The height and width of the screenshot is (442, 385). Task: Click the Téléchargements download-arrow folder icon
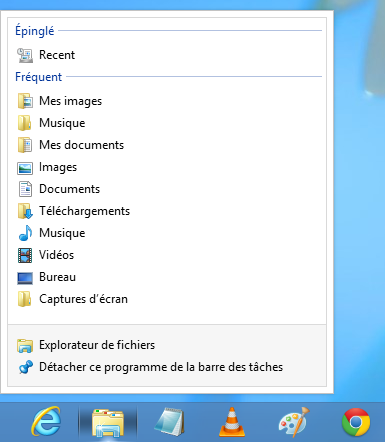point(25,211)
